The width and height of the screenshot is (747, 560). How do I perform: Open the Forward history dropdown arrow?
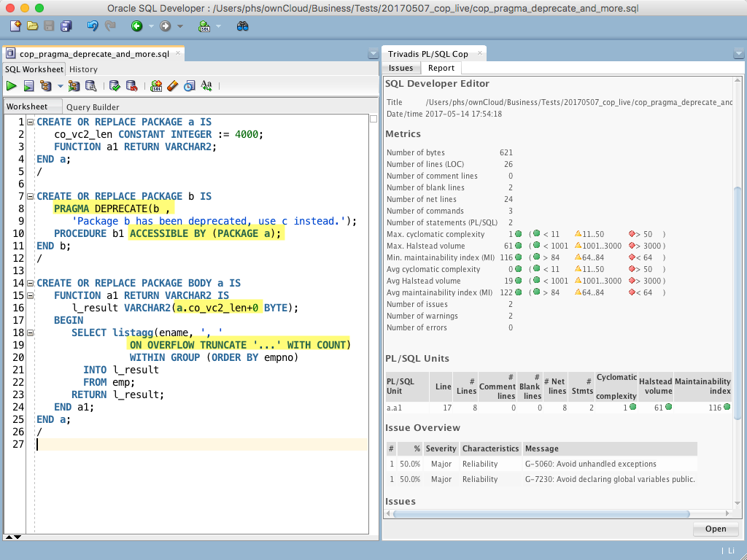(x=180, y=26)
